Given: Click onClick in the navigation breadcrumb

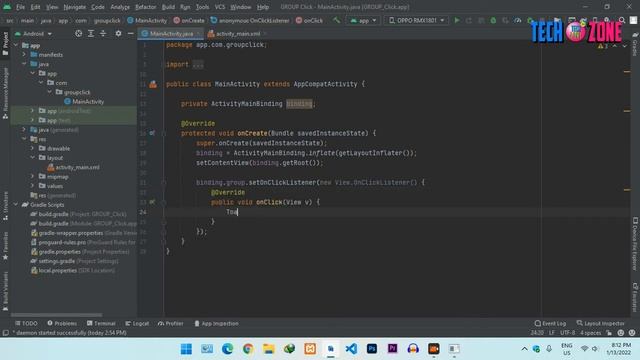Looking at the screenshot, I should [x=309, y=20].
